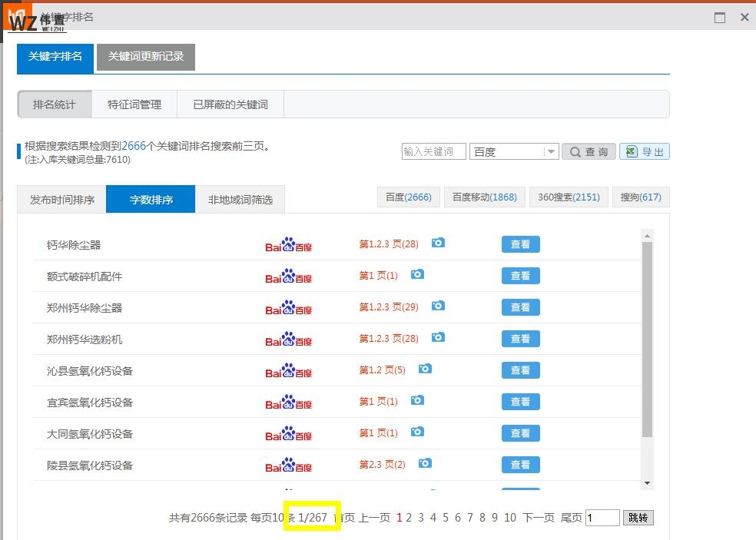Click the WZ 伟置 logo icon
Viewport: 756px width, 540px height.
click(18, 17)
